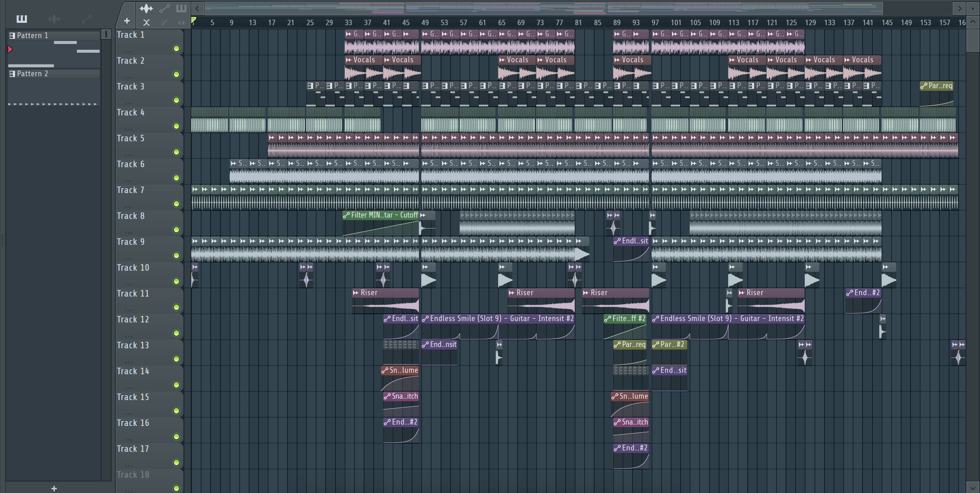Select the Sna..itch automation clip on Track 15
Image resolution: width=980 pixels, height=493 pixels.
pyautogui.click(x=401, y=404)
